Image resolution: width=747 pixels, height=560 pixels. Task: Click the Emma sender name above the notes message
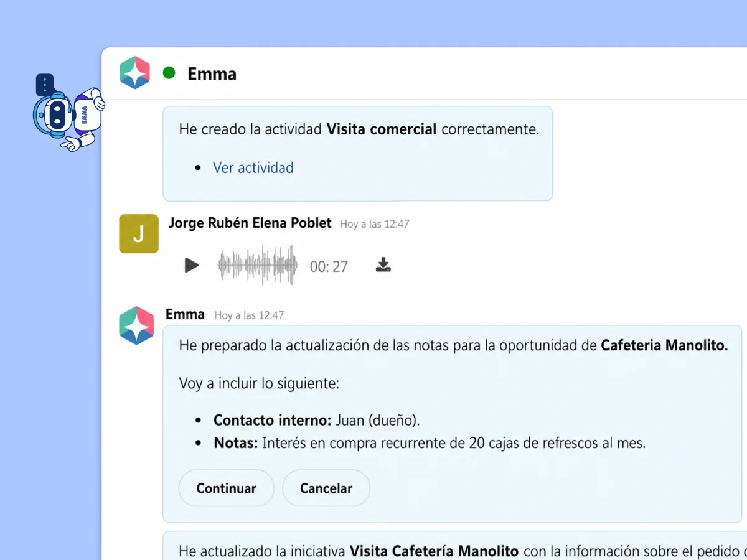(x=185, y=314)
